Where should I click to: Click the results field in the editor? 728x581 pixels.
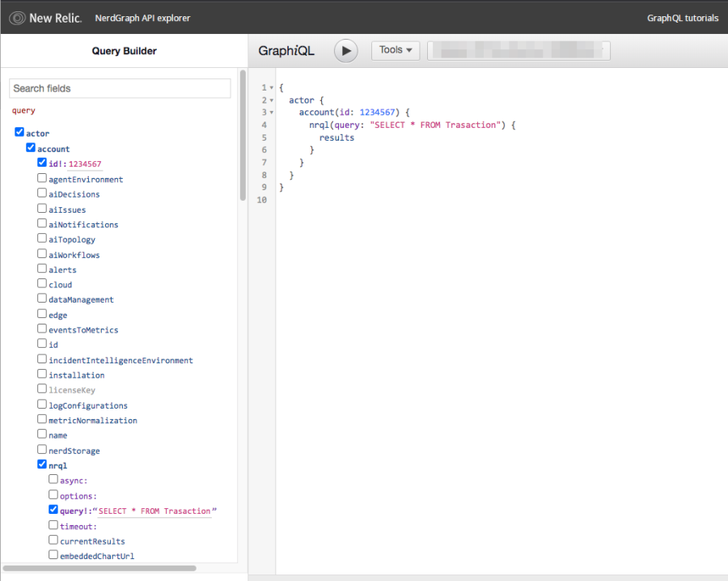(336, 138)
